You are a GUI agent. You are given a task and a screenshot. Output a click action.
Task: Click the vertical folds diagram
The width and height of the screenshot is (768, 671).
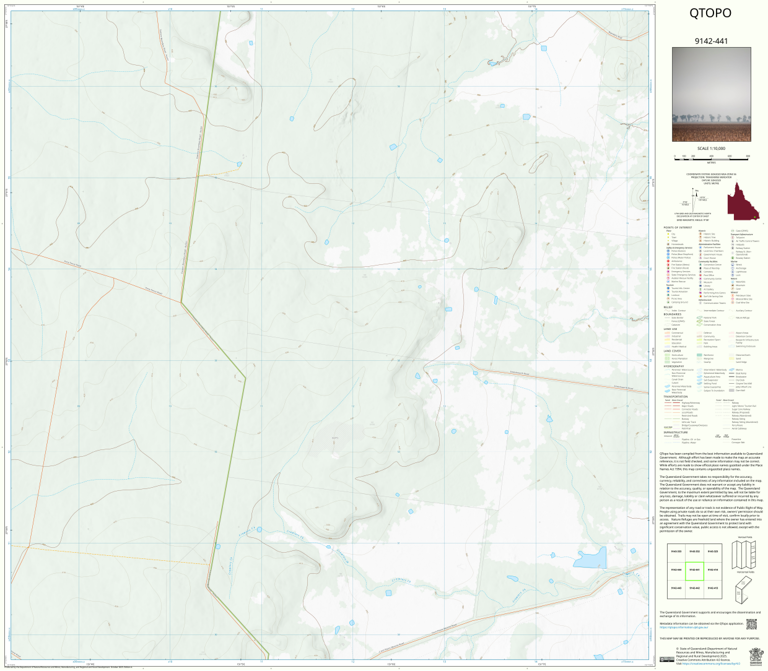[x=745, y=553]
